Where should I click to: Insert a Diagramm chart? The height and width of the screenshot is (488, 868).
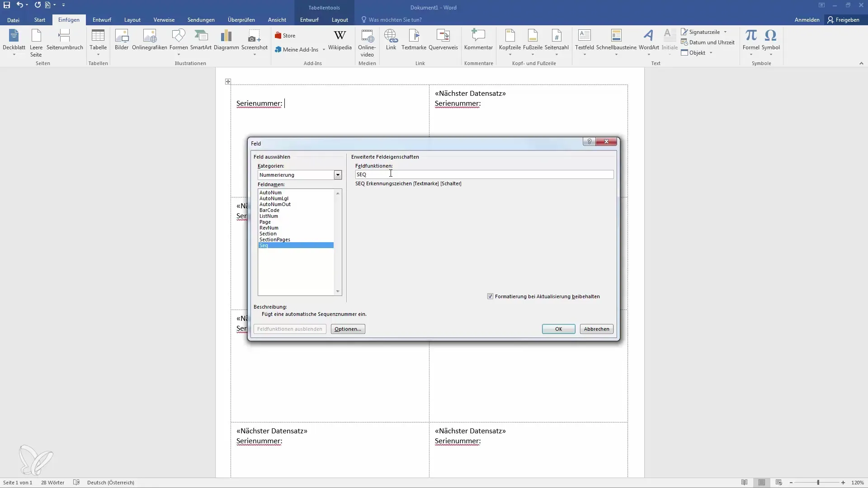(x=226, y=40)
